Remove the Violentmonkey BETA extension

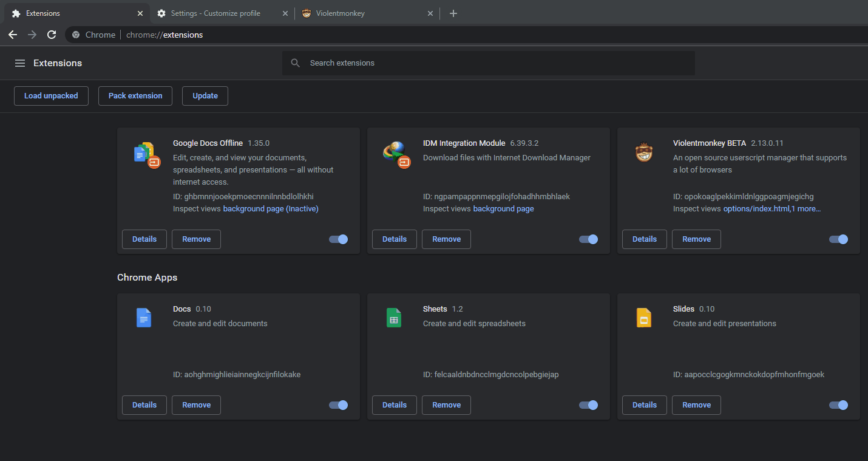pos(697,239)
